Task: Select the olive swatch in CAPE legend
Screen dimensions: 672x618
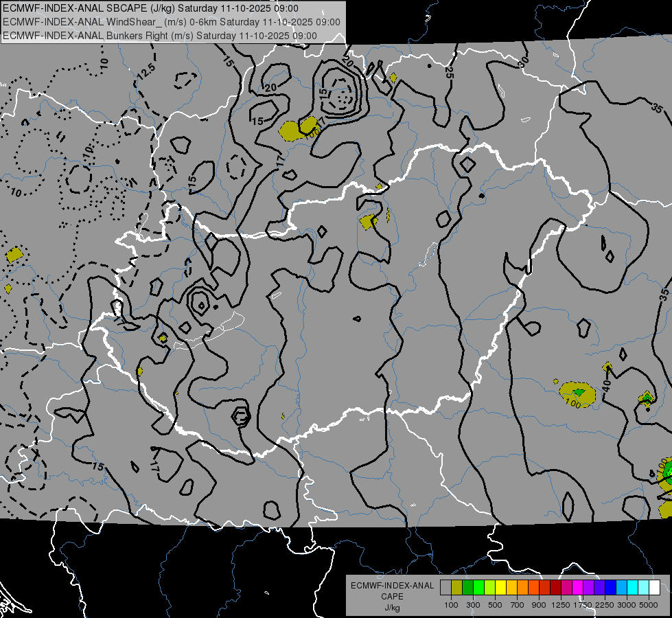Action: coord(456,588)
